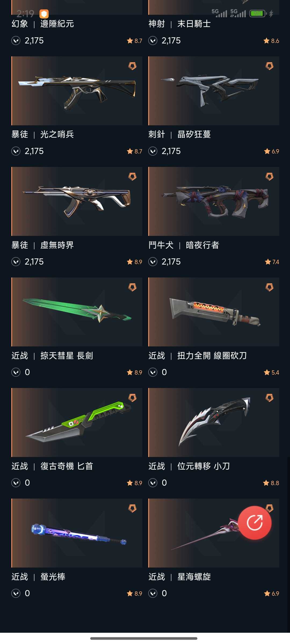Open the 暴徒 光之哨兵 rifle image
Screen dimensions: 290x644
[x=77, y=91]
